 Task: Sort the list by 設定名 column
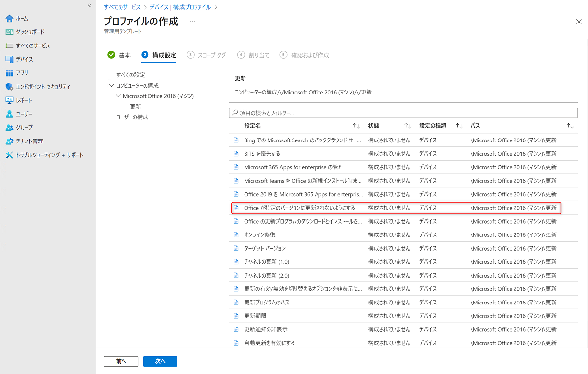click(x=356, y=126)
